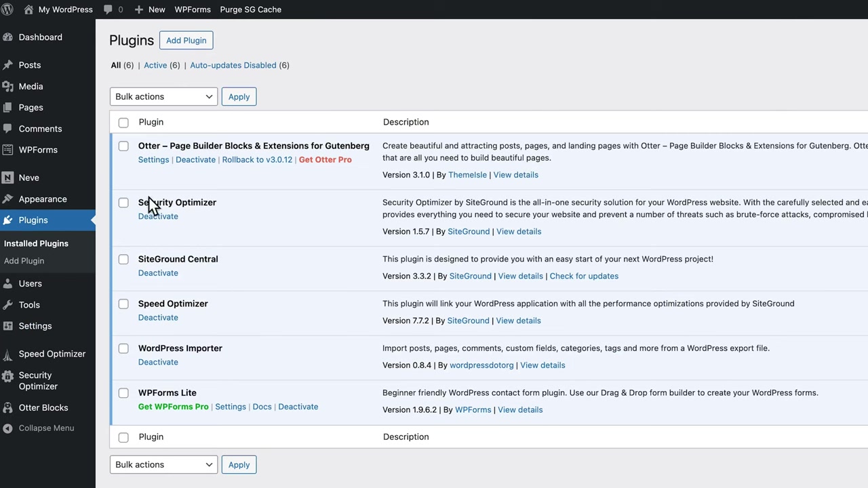Deactivate the Security Optimizer plugin
Screen dimensions: 868x488
tap(158, 216)
